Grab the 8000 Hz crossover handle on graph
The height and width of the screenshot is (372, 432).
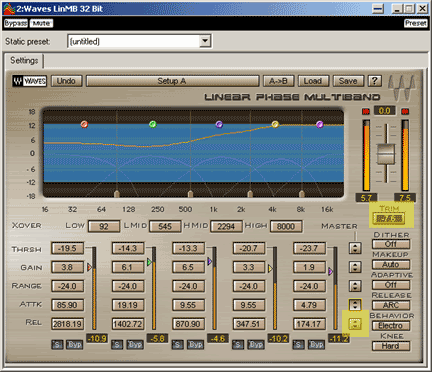click(302, 194)
